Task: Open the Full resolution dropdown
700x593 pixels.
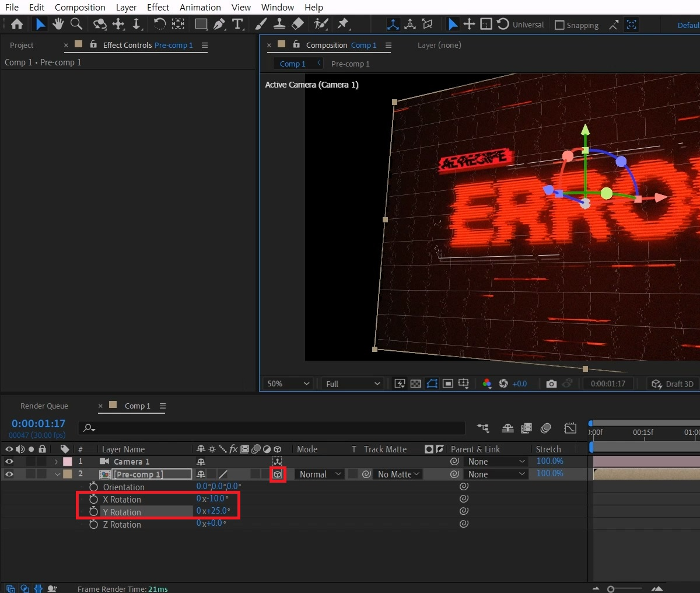Action: click(353, 383)
